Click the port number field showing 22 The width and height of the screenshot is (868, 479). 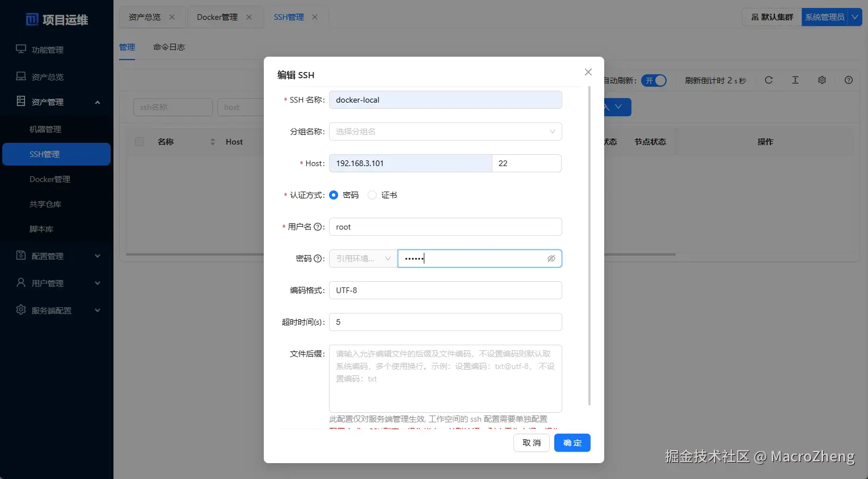click(x=526, y=163)
